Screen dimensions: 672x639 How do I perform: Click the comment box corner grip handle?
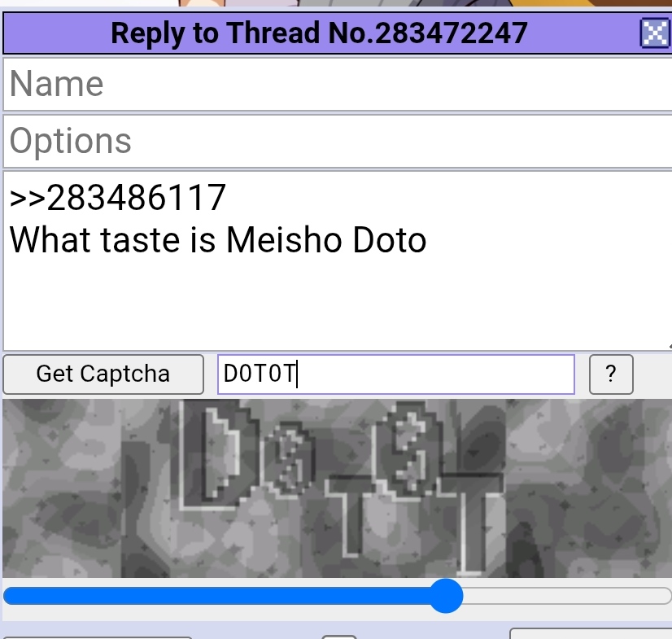pos(669,347)
